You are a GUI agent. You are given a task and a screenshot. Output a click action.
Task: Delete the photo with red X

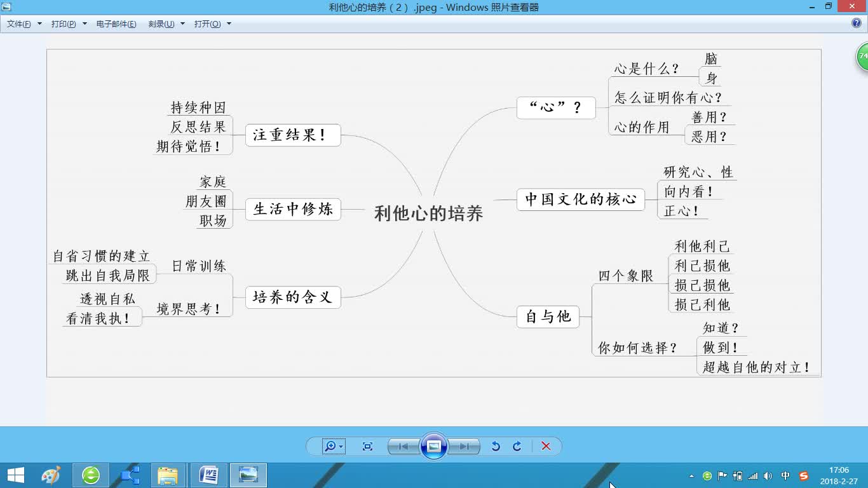(x=546, y=447)
